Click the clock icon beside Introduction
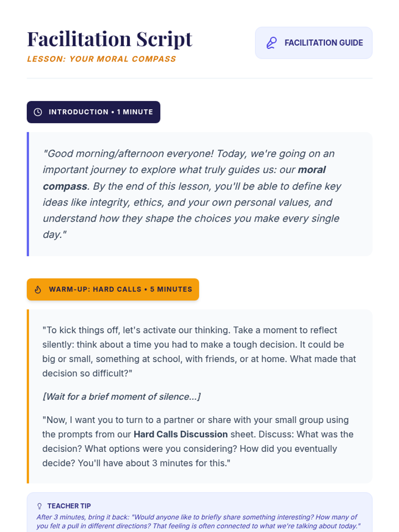 [38, 112]
